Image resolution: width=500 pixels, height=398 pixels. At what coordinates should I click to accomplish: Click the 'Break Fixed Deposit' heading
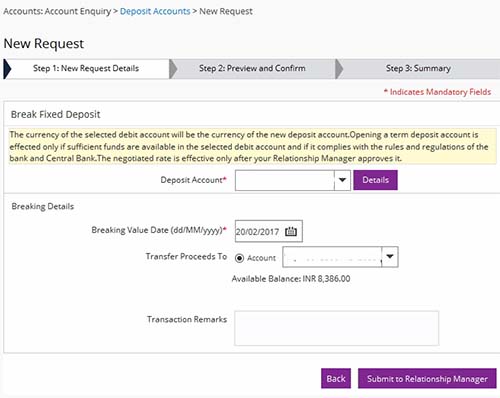click(x=56, y=114)
